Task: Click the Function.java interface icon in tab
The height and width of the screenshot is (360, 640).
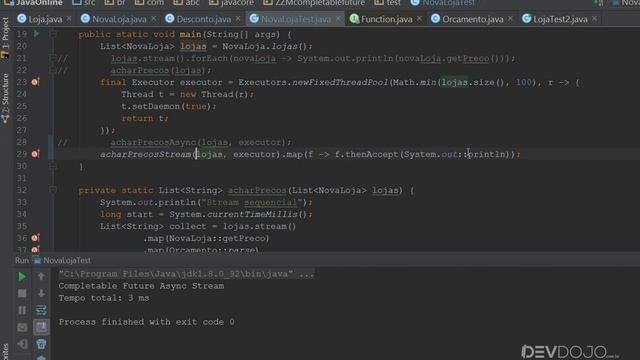Action: pyautogui.click(x=354, y=19)
